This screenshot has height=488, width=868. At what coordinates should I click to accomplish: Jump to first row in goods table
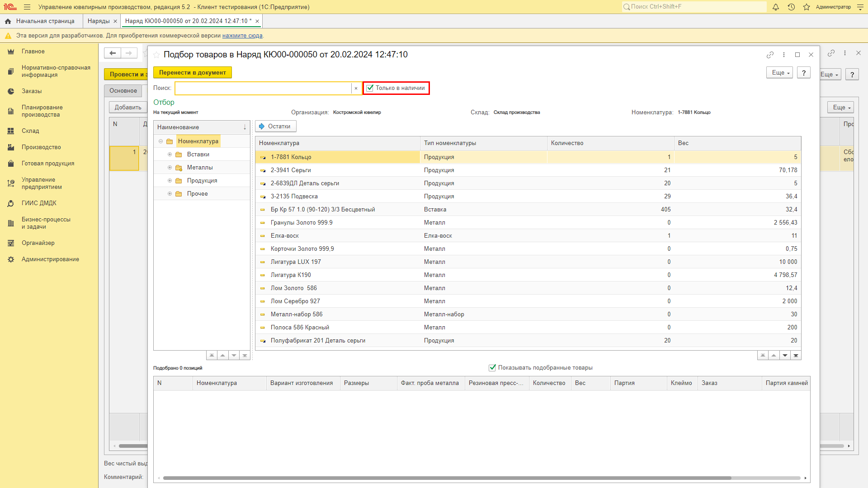(x=763, y=356)
